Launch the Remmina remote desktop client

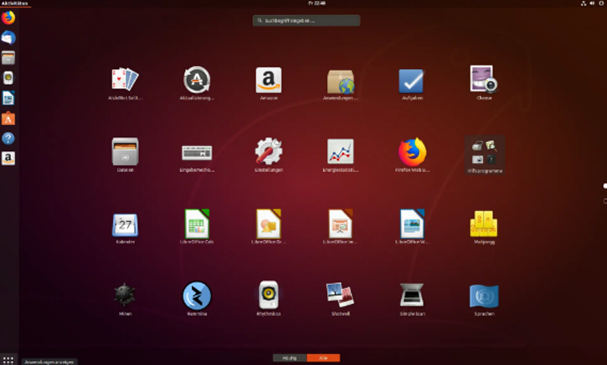tap(197, 299)
